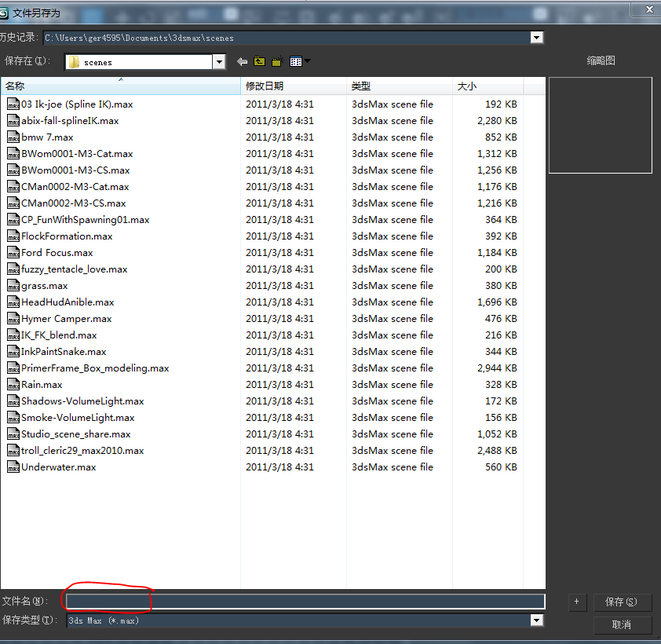Select CP_FunWithSpawning01.max file
This screenshot has width=661, height=644.
click(x=85, y=220)
